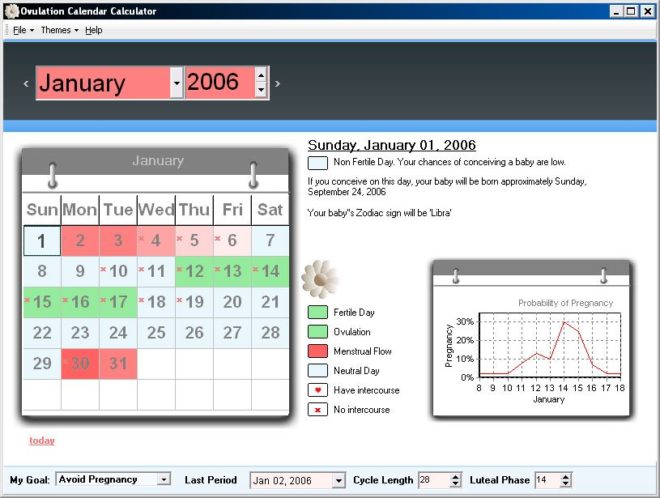The width and height of the screenshot is (660, 498).
Task: Click the No intercourse cross icon
Action: (x=317, y=410)
